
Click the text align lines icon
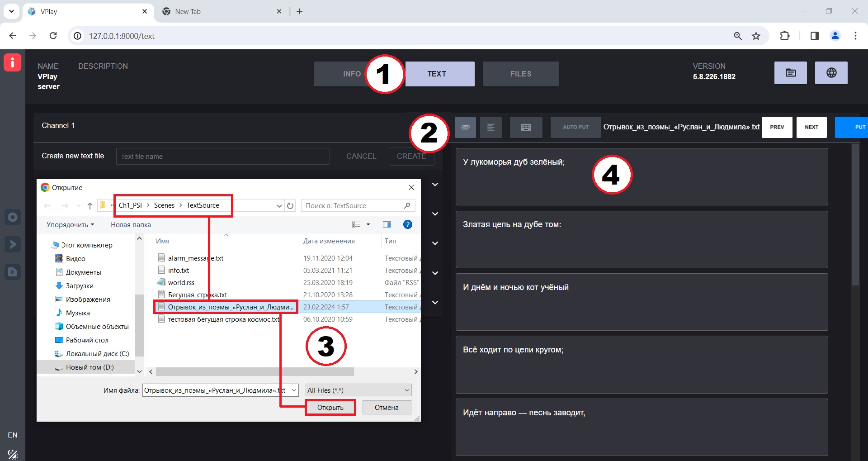click(491, 127)
